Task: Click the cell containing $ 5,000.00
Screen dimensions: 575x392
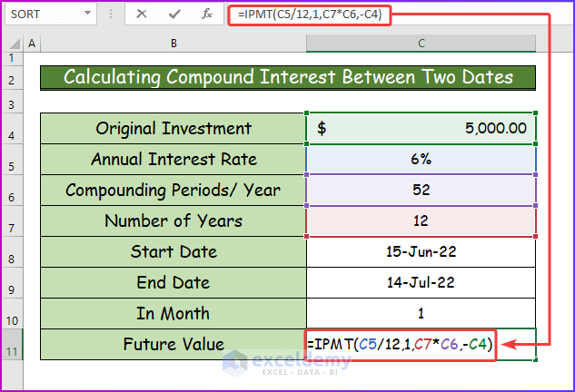Action: [x=421, y=129]
